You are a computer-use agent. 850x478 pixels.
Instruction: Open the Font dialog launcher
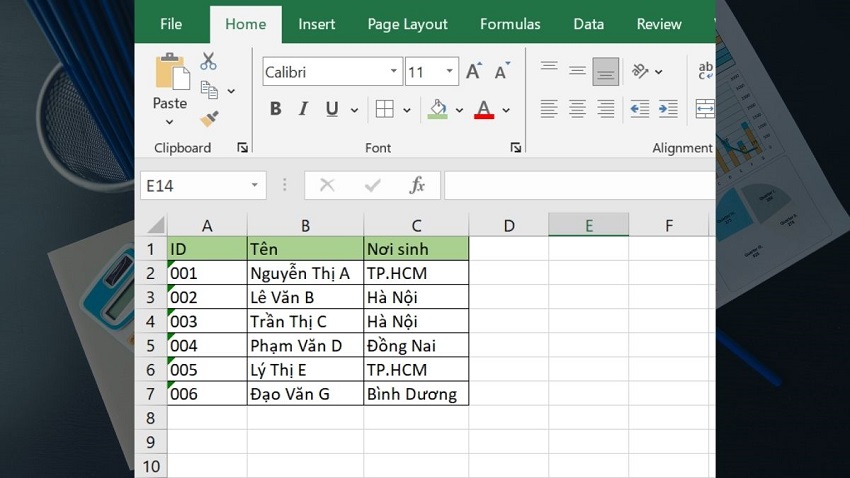(x=515, y=148)
